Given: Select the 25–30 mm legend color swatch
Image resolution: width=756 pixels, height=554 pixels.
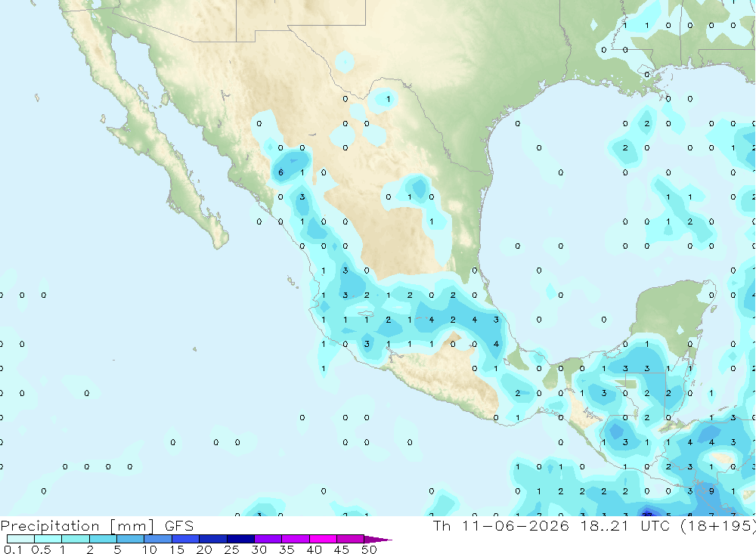Looking at the screenshot, I should pos(240,539).
